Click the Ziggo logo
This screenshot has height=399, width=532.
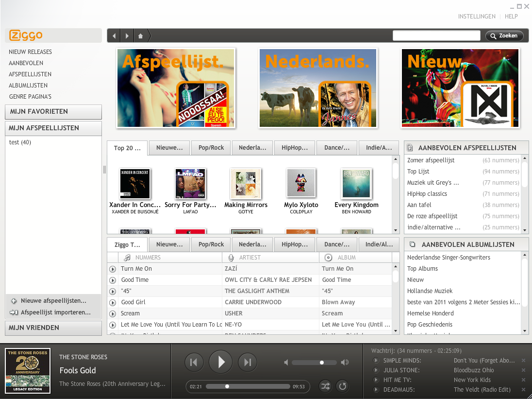pyautogui.click(x=26, y=35)
